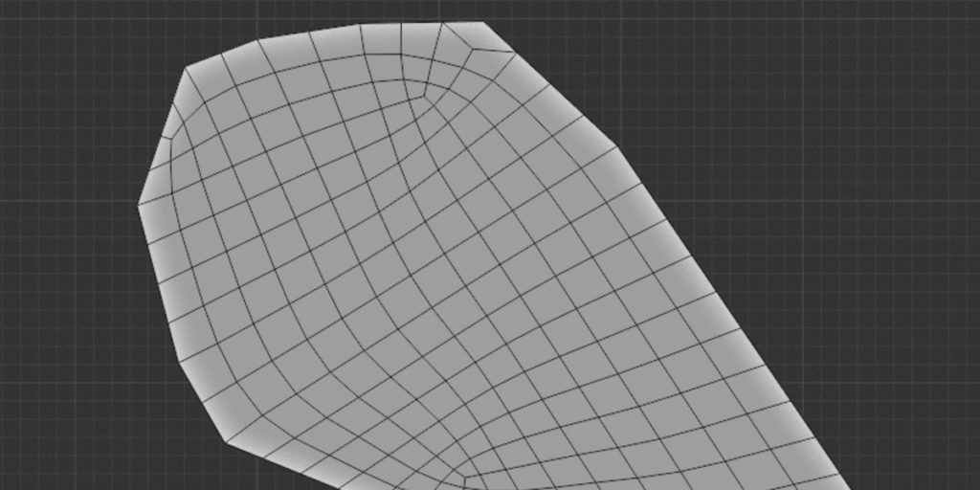Click the upper-left corner vertex of mesh

click(186, 67)
